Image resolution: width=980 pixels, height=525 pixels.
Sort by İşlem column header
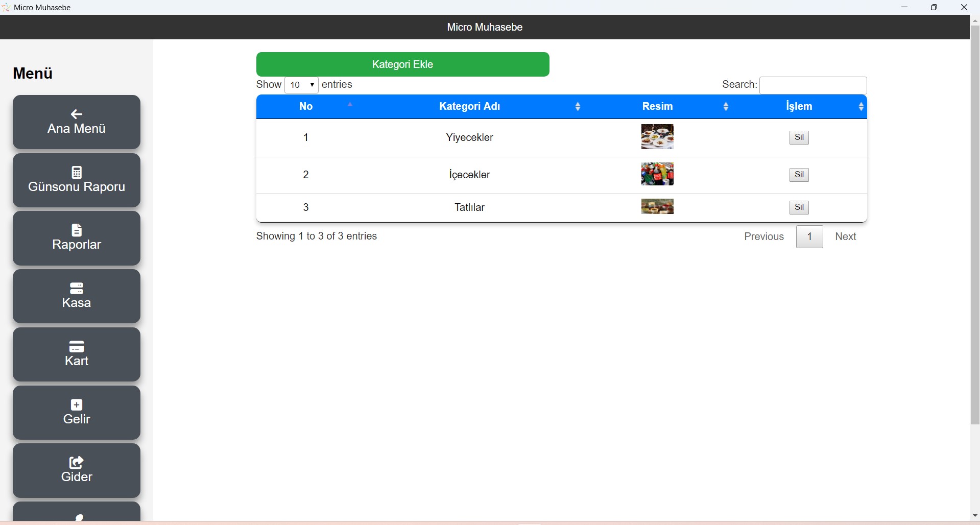tap(799, 107)
